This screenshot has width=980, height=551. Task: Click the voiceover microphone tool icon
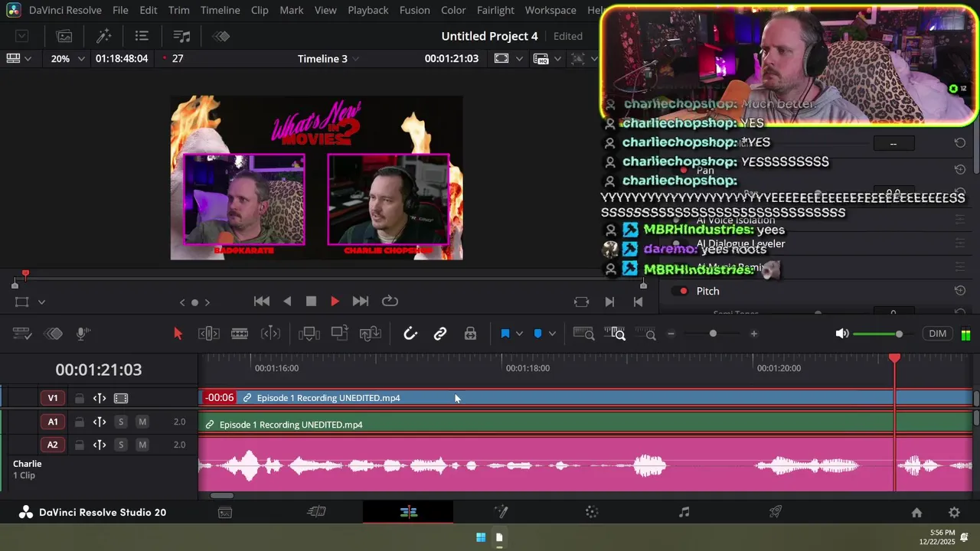click(x=83, y=334)
